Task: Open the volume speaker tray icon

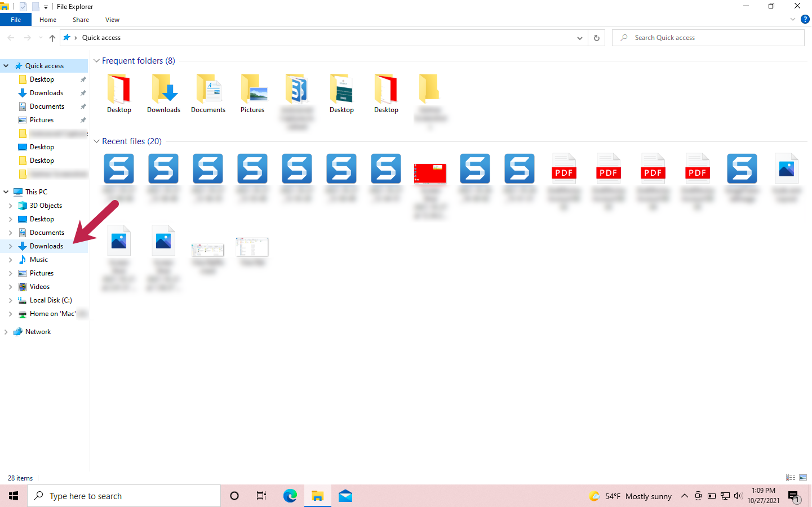Action: pyautogui.click(x=739, y=496)
